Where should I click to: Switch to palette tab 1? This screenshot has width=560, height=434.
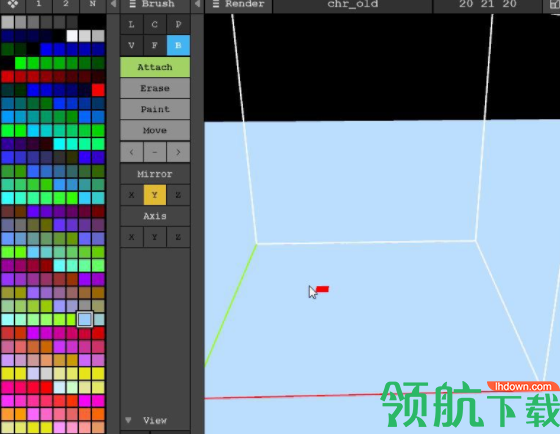(x=39, y=4)
